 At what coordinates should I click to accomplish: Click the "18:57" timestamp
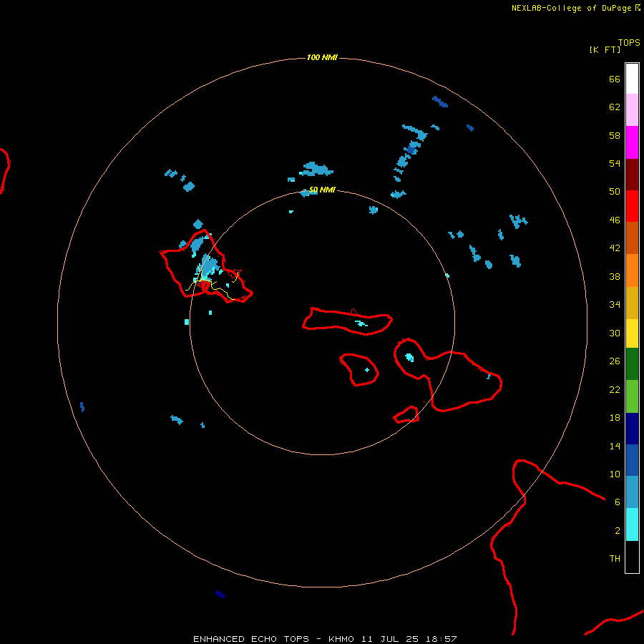(441, 639)
